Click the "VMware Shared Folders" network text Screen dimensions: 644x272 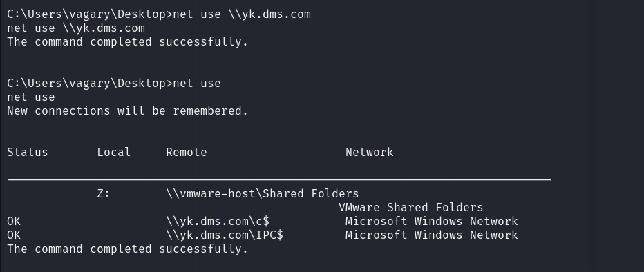coord(411,208)
